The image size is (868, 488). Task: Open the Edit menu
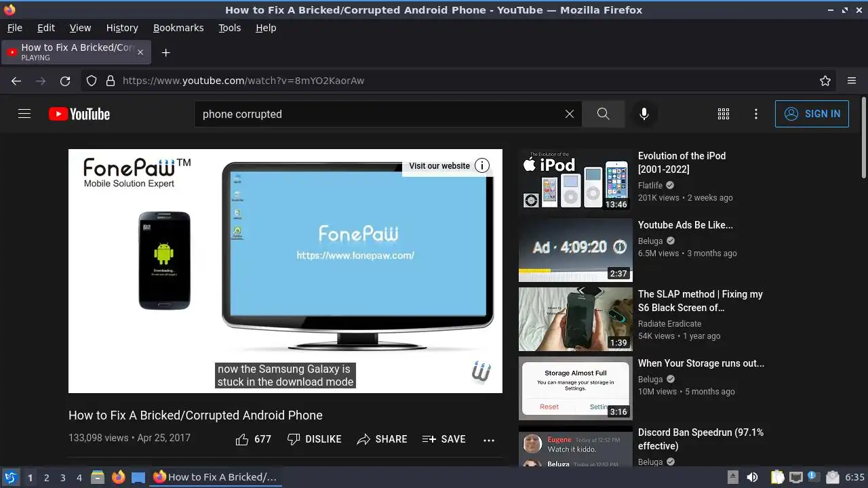click(x=46, y=28)
